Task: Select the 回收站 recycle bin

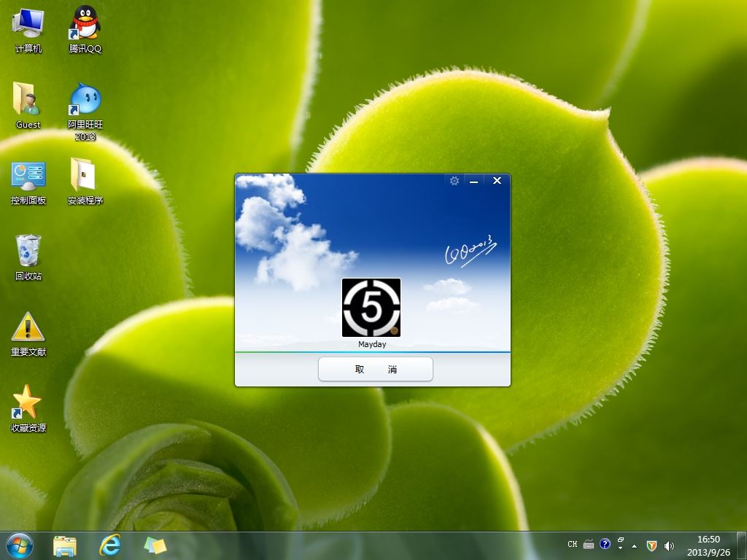Action: (x=28, y=257)
